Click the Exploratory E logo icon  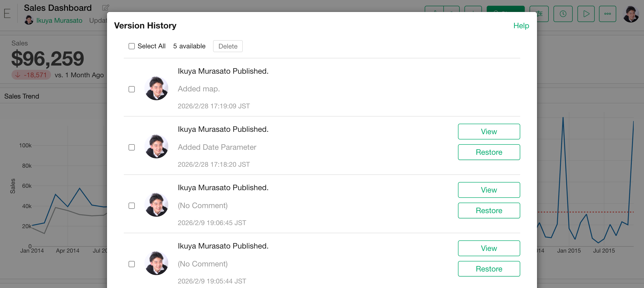7,13
